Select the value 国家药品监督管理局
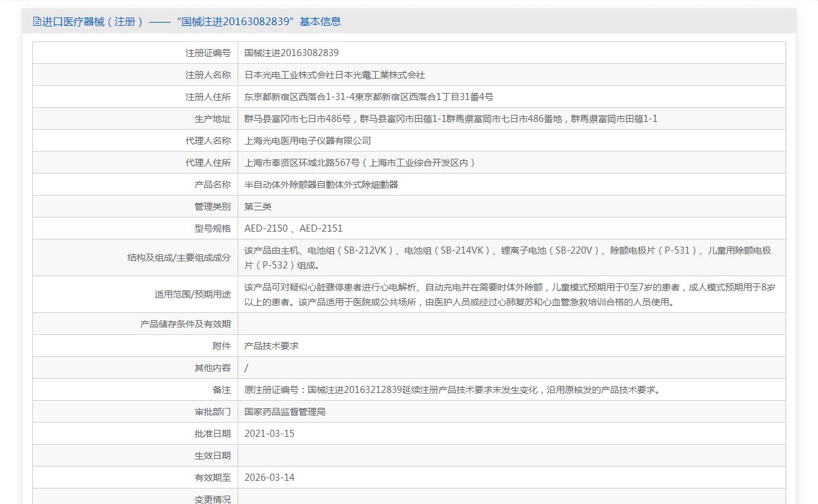 (285, 412)
